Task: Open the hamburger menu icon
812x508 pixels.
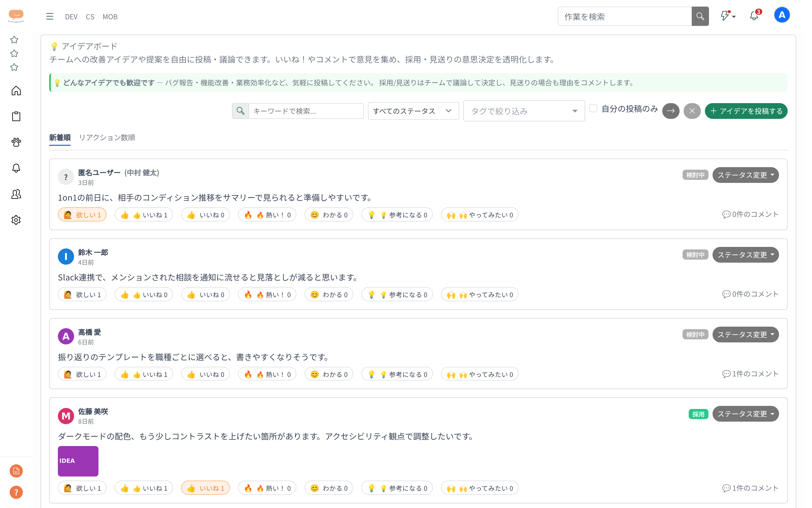Action: [50, 17]
